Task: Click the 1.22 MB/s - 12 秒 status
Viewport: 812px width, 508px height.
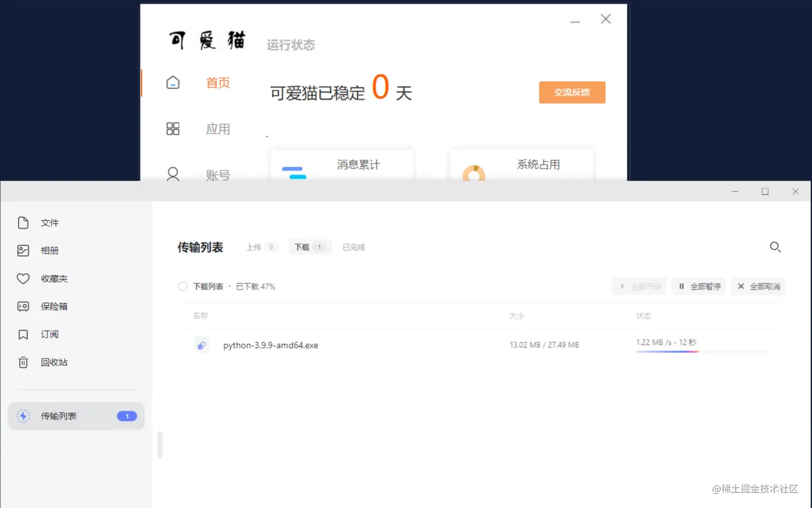Action: [666, 342]
